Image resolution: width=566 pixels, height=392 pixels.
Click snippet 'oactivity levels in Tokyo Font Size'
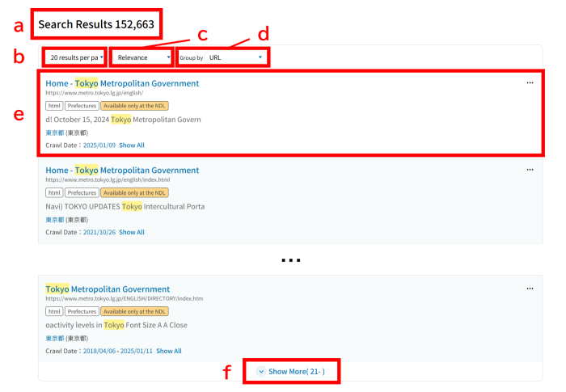pos(116,325)
